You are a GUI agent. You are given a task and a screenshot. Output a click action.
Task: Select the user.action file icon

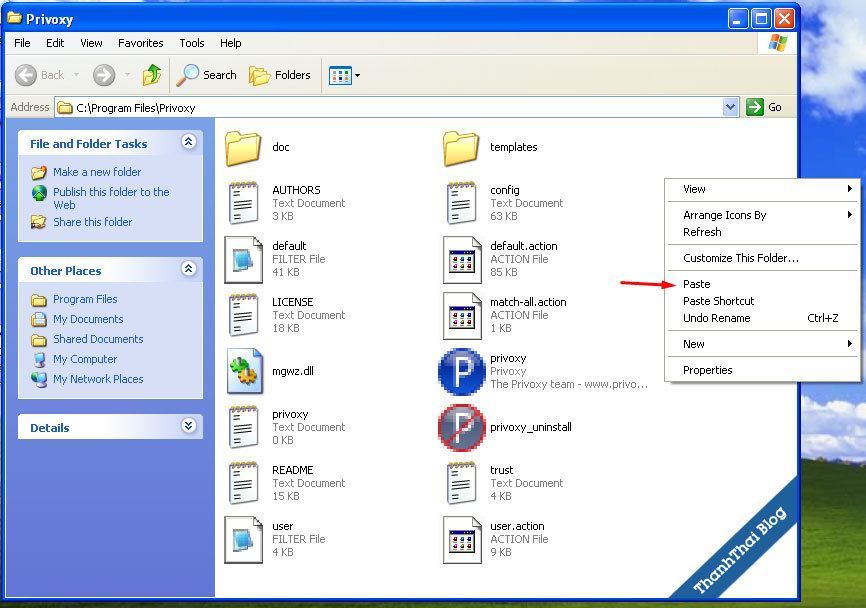[462, 540]
